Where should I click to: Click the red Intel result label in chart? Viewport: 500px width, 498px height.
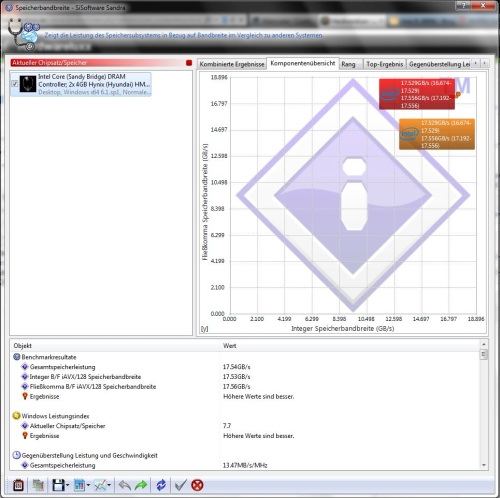tap(417, 94)
